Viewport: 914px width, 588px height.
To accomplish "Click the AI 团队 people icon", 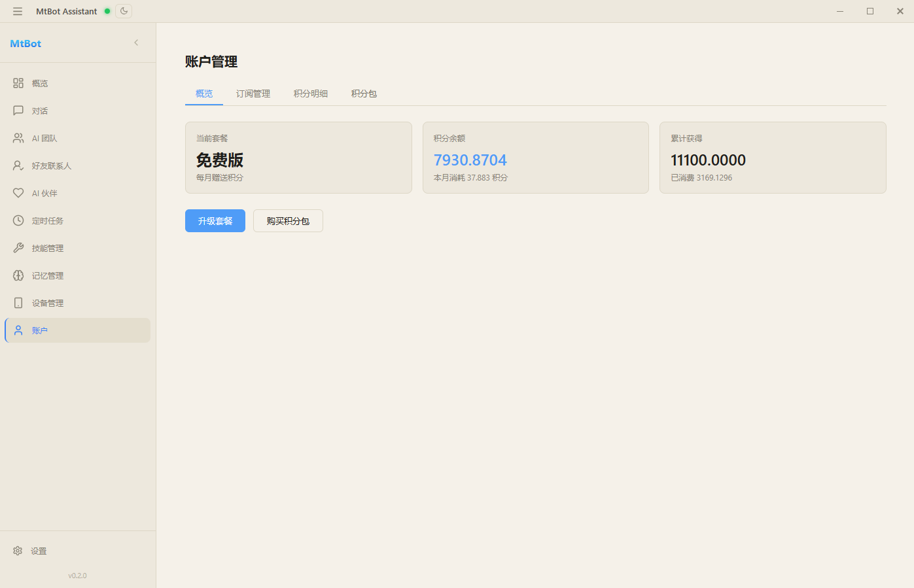I will [18, 138].
